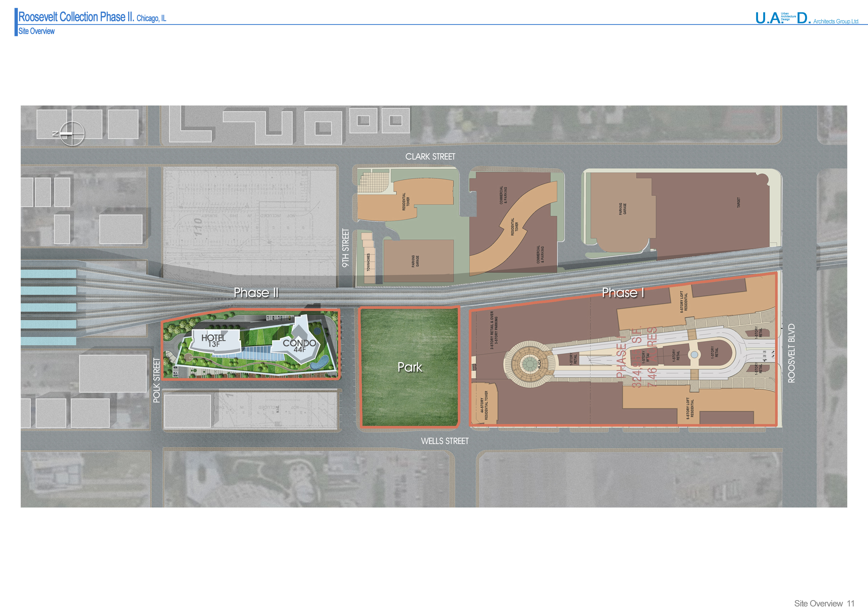Viewport: 868px width, 613px height.
Task: Click the red 'PHASE I' acreage text
Action: pos(637,357)
